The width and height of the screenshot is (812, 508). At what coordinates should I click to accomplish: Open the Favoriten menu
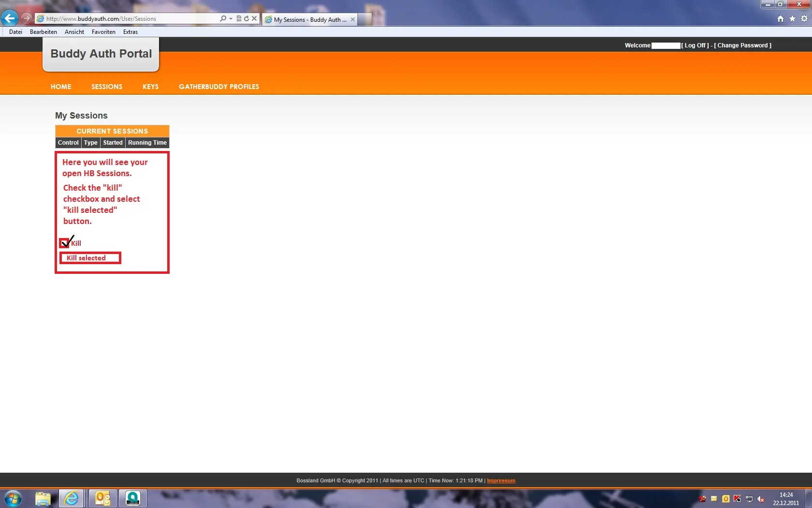coord(103,32)
